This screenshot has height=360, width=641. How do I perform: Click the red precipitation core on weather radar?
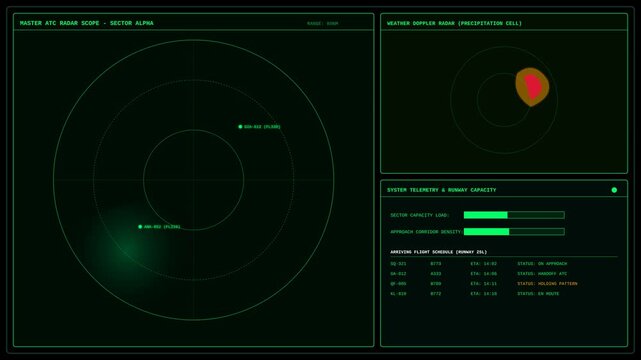(x=533, y=87)
